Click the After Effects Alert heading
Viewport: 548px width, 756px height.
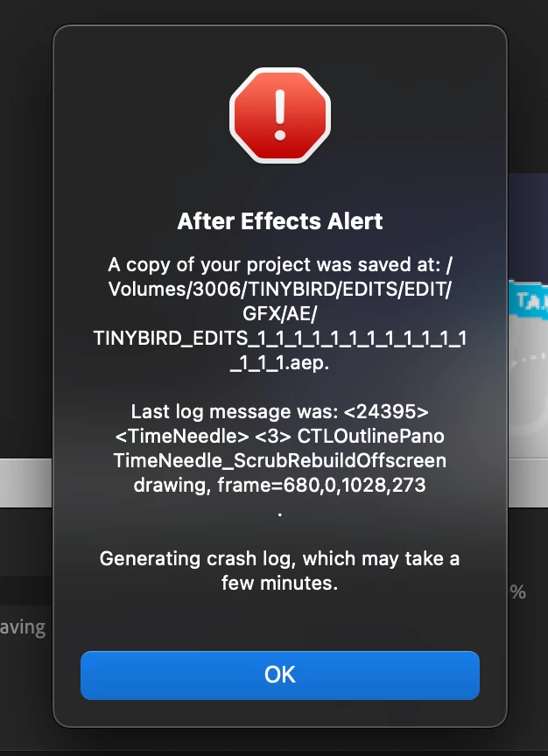280,221
